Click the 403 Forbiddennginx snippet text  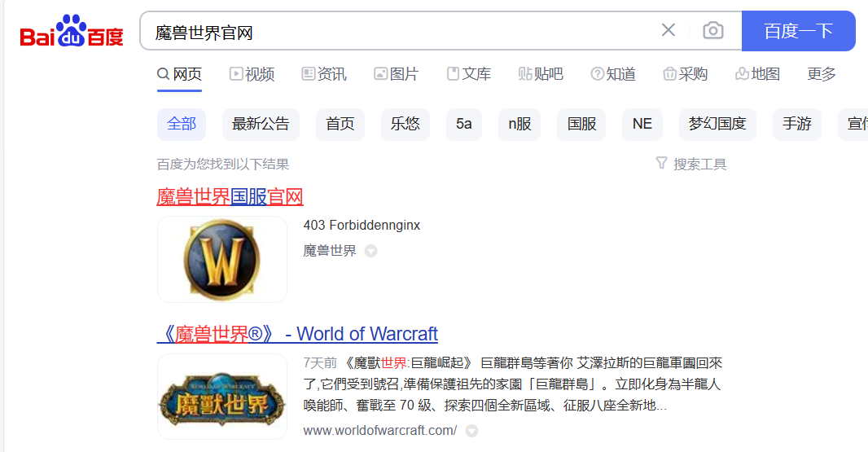tap(362, 226)
